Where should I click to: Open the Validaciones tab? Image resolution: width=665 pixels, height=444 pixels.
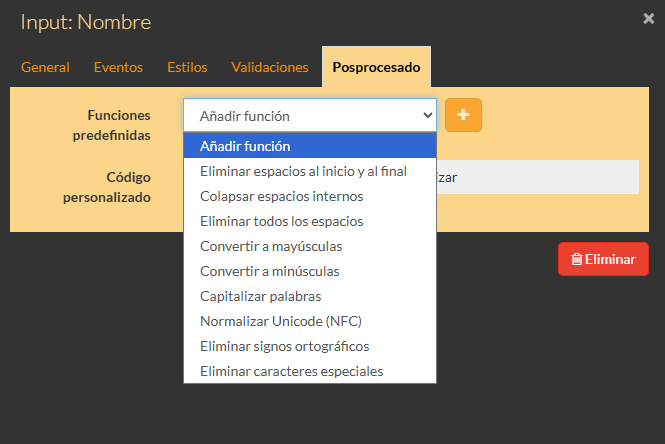point(270,67)
